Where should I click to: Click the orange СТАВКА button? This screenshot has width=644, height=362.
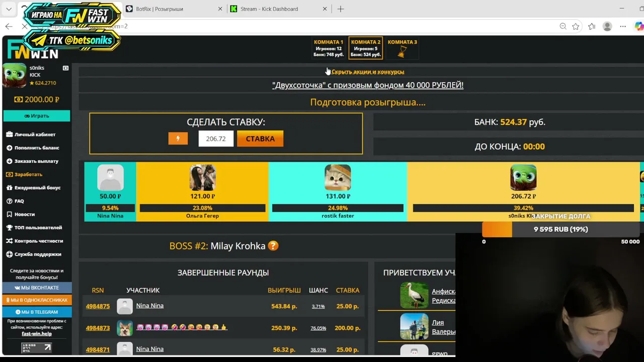(260, 139)
